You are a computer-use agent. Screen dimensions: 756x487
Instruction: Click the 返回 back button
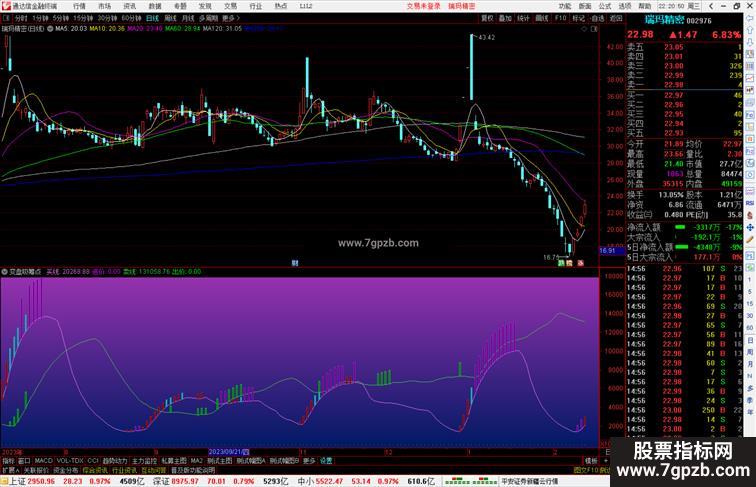(616, 18)
